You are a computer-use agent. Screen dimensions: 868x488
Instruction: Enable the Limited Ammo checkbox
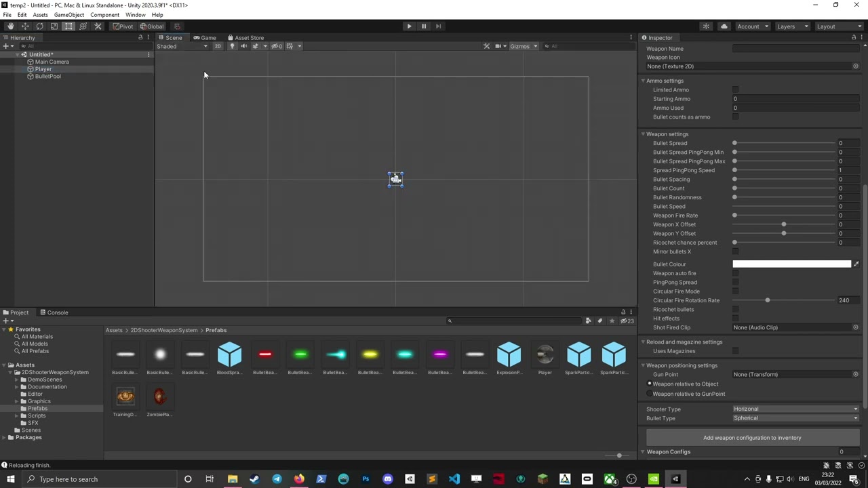pos(736,90)
